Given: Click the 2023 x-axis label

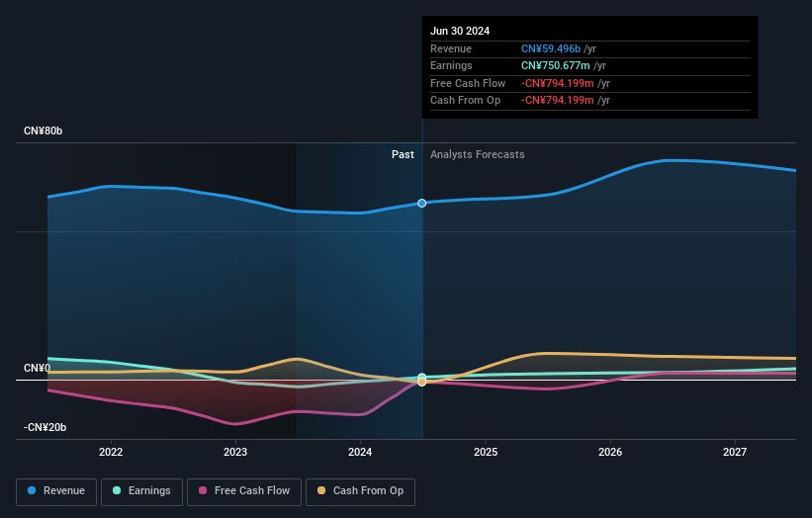Looking at the screenshot, I should click(x=235, y=453).
